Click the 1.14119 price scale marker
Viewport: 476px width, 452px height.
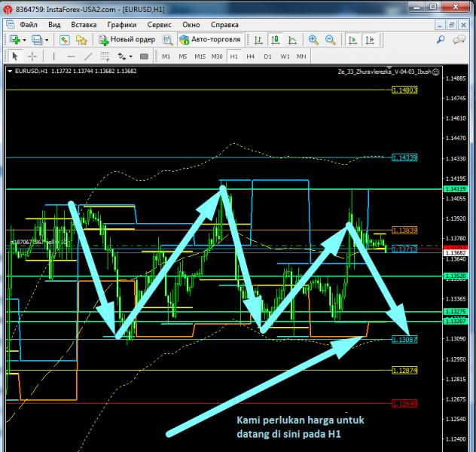click(x=456, y=189)
